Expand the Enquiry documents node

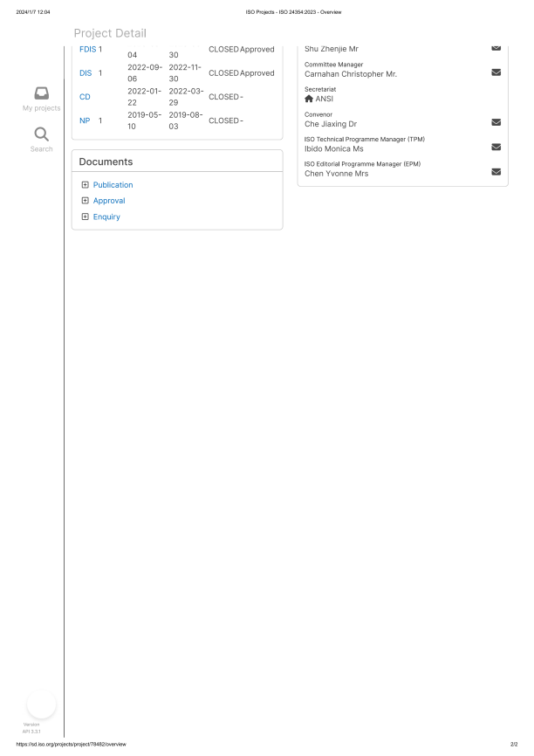coord(85,216)
